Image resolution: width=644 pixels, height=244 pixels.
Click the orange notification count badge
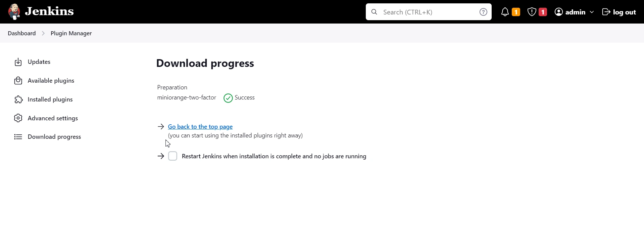click(516, 12)
